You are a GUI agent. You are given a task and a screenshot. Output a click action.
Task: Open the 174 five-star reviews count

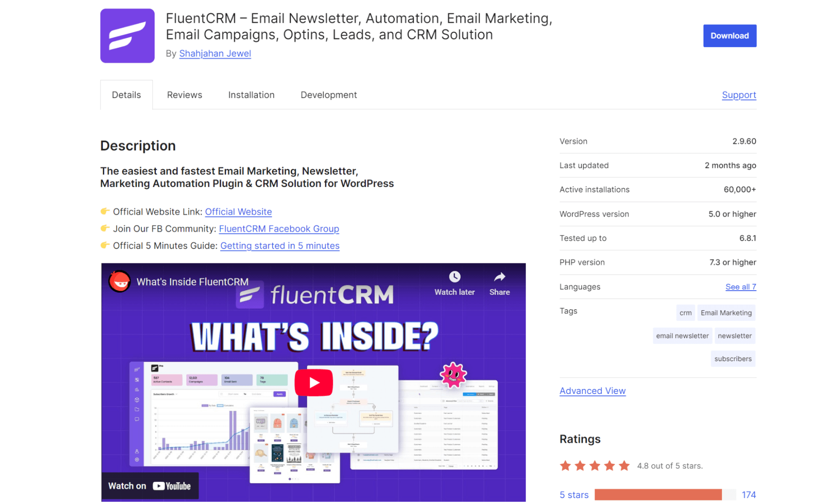749,495
